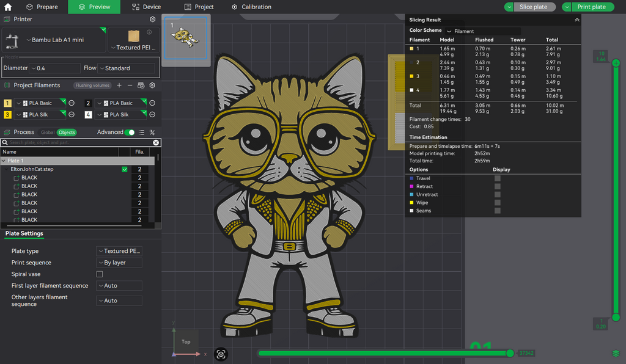Reset camera view icon below plate
Image resolution: width=626 pixels, height=364 pixels.
[x=221, y=354]
